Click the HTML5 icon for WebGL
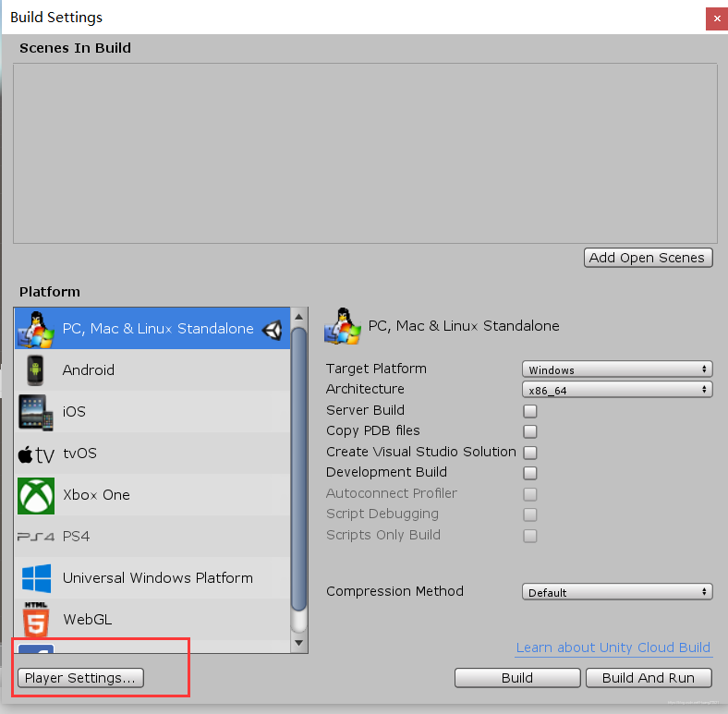Viewport: 728px width, 714px height. click(x=36, y=619)
